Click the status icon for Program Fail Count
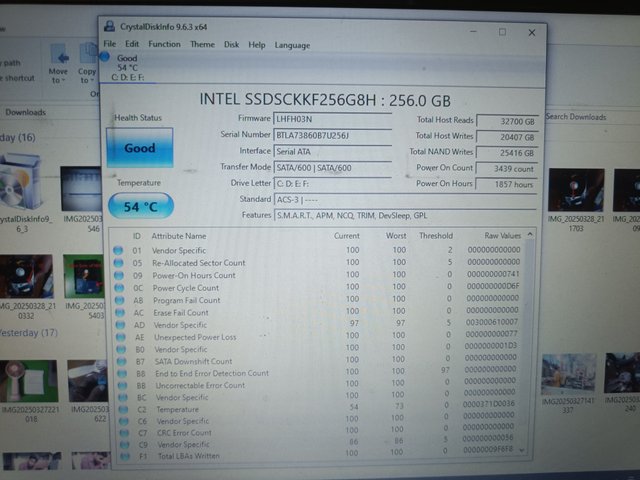The width and height of the screenshot is (640, 480). pos(120,300)
